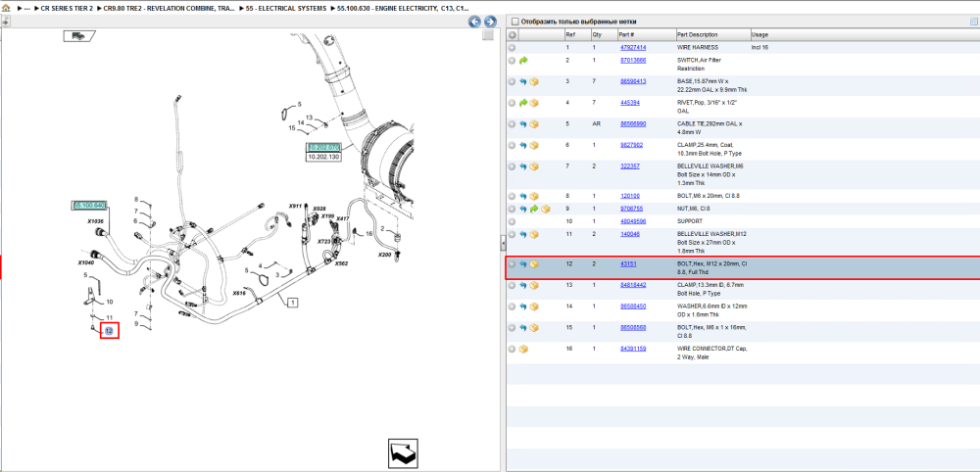Viewport: 980px width, 472px height.
Task: Select the 'WASHER,6.6mm ID x 12mm' description
Action: 711,310
